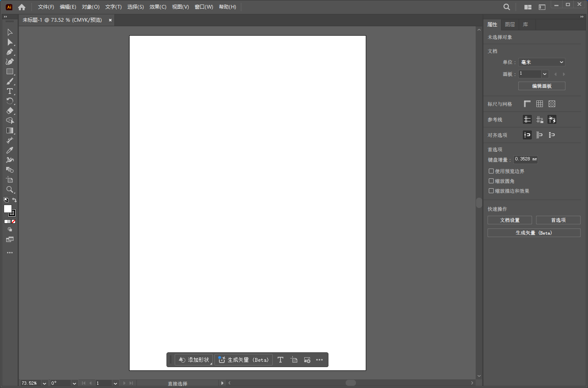This screenshot has height=388, width=588.
Task: Select the Curvature tool
Action: pos(10,62)
